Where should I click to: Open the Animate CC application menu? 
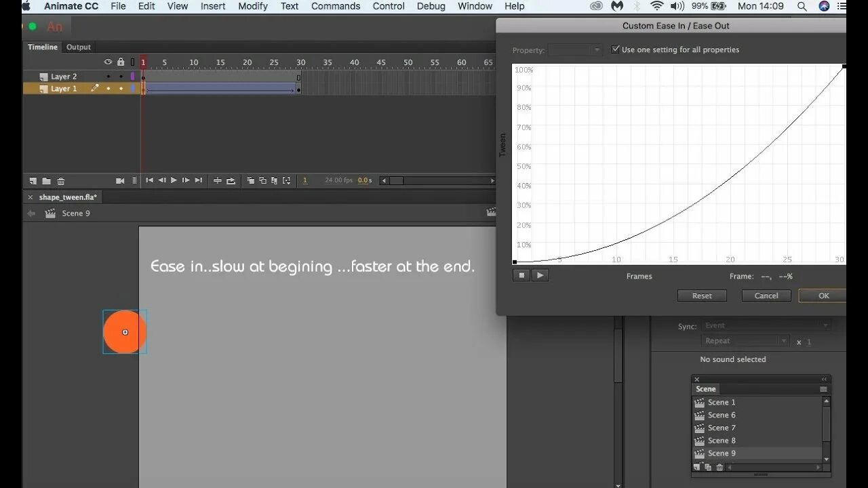71,6
